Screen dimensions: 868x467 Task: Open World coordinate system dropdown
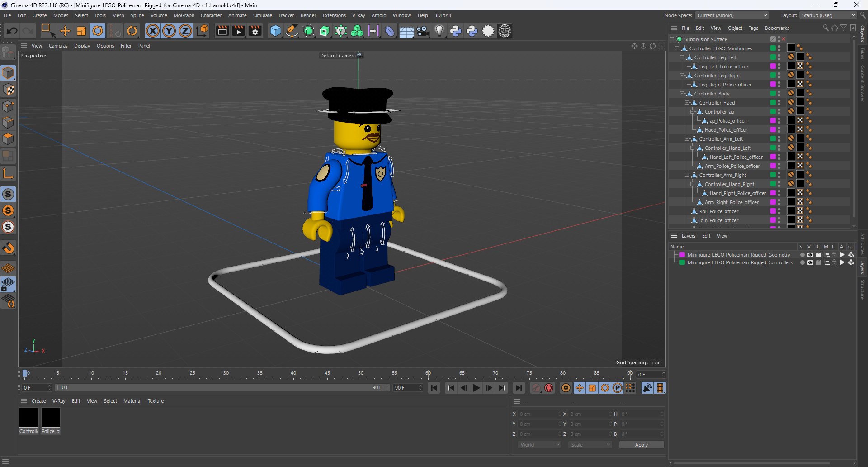539,445
